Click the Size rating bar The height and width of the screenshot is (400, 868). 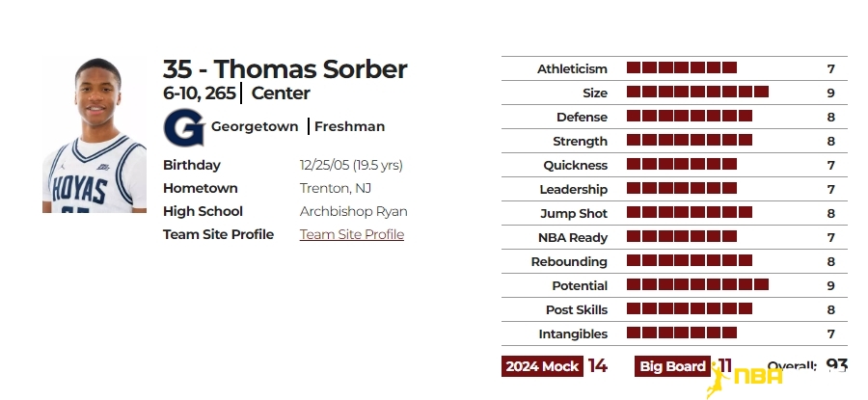coord(697,92)
